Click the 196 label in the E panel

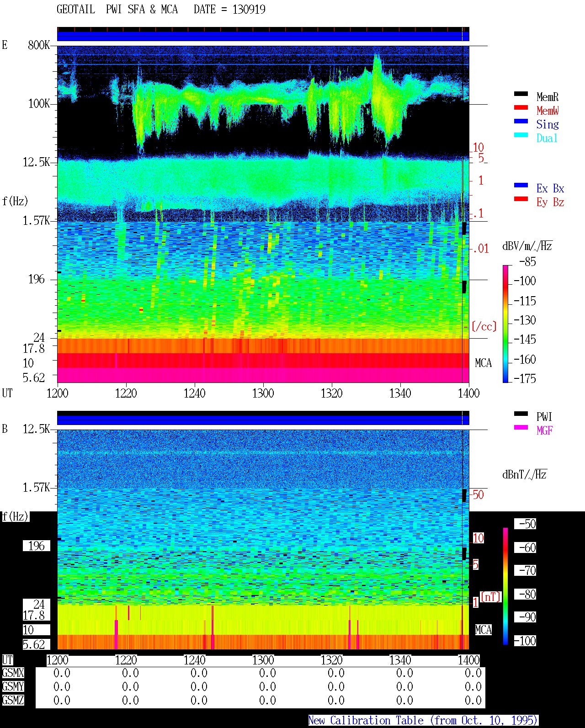pos(37,279)
